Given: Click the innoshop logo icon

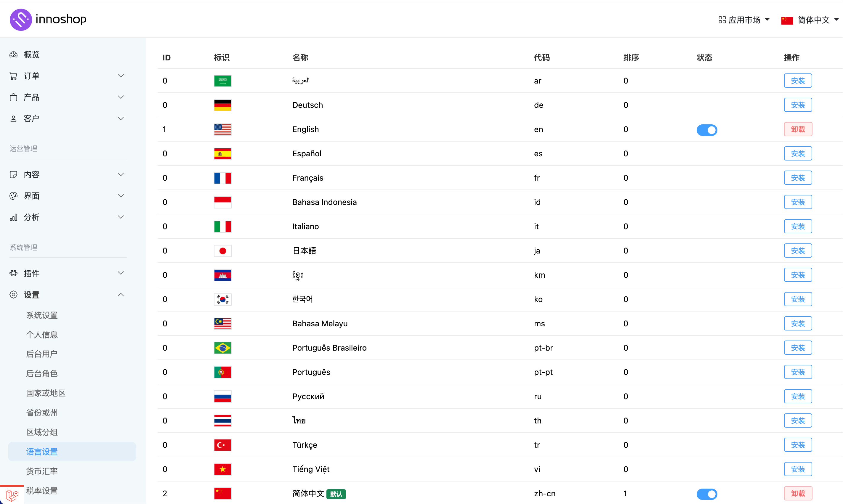Looking at the screenshot, I should coord(21,20).
